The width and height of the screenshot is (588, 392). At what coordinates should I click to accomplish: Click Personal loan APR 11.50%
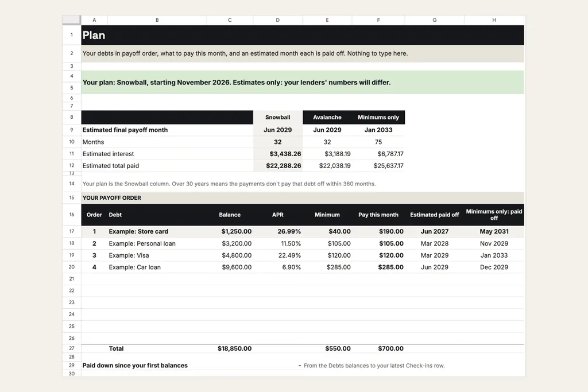click(291, 243)
